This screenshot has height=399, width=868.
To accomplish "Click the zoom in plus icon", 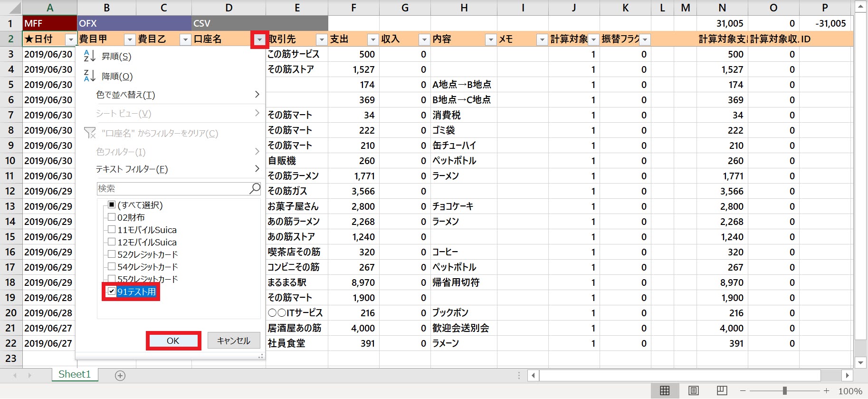I will pos(827,391).
